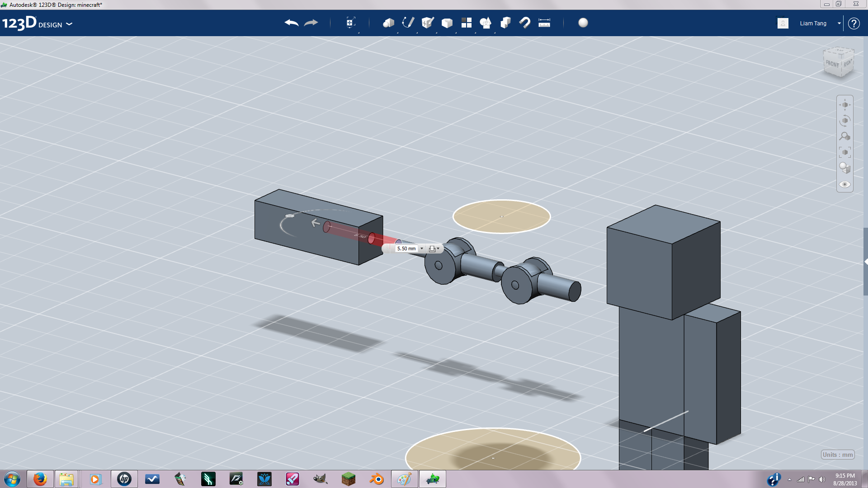Image resolution: width=868 pixels, height=488 pixels.
Task: Open the Liam Tang account dropdown
Action: (839, 23)
